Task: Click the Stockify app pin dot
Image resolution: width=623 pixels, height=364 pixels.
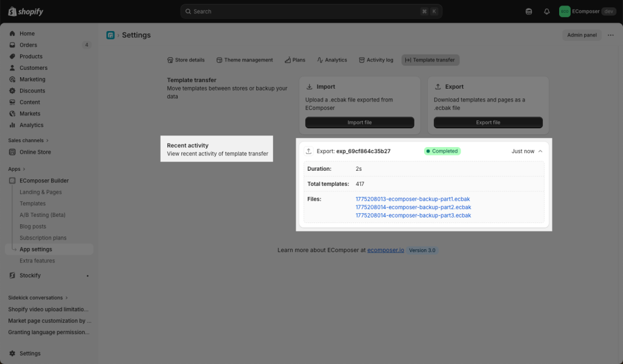Action: 88,276
